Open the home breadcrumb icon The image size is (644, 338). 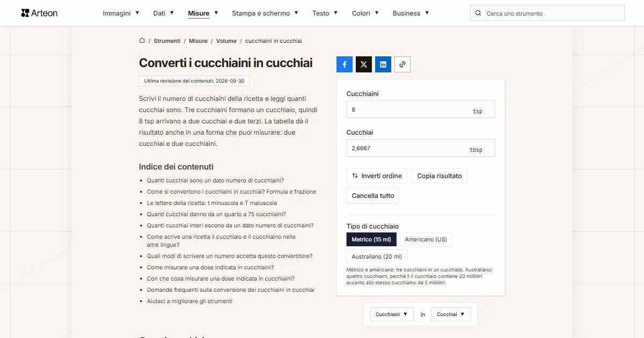point(142,40)
